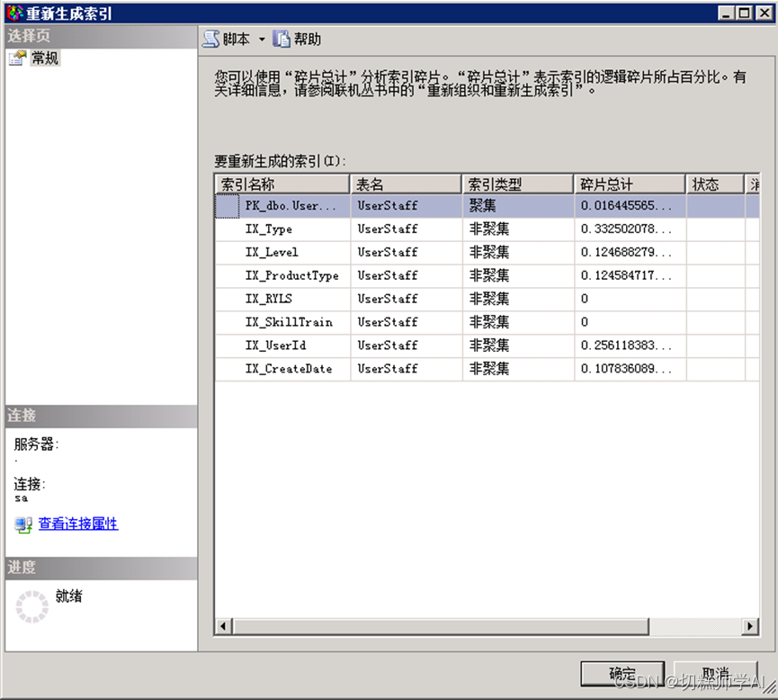Select the IX_RYLS index row
The width and height of the screenshot is (778, 700).
487,299
